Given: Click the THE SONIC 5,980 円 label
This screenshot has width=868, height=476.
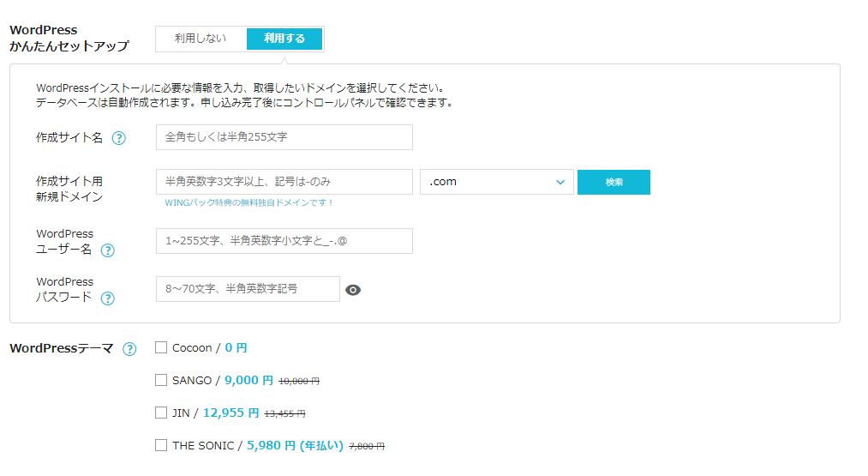Looking at the screenshot, I should 257,445.
